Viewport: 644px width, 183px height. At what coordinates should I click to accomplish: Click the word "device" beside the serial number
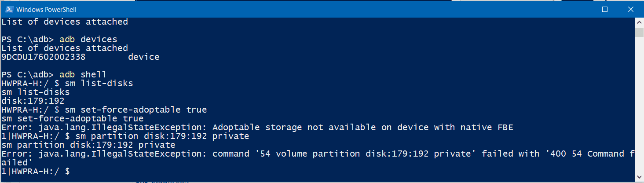click(144, 57)
